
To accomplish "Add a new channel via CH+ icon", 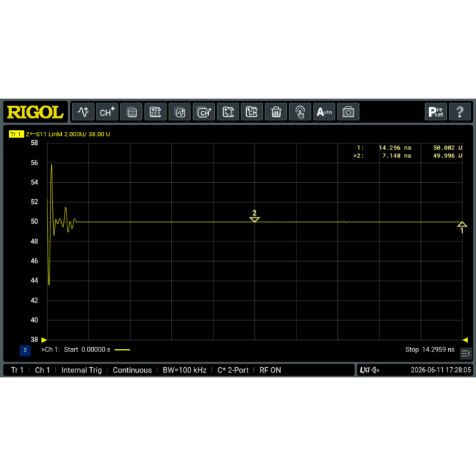I will pos(107,112).
